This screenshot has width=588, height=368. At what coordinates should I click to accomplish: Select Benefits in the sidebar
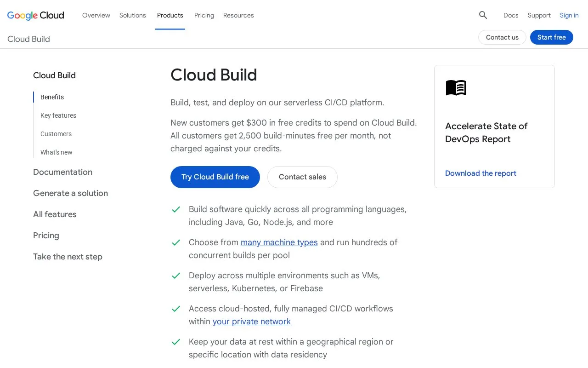pos(52,97)
